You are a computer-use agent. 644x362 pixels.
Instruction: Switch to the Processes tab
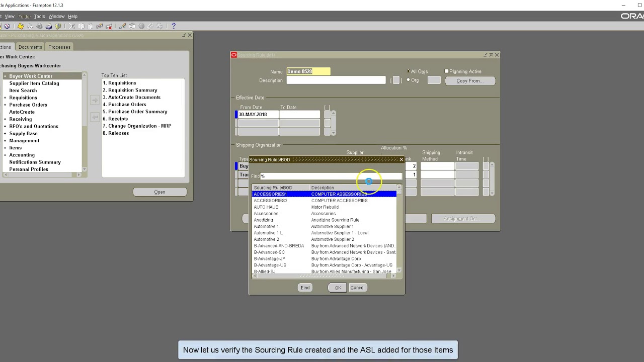point(59,47)
